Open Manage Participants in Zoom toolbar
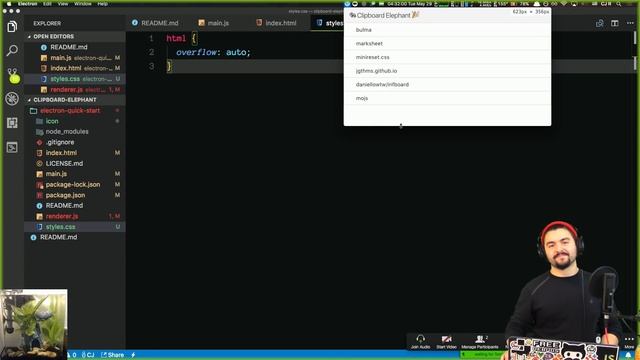 coord(480,342)
